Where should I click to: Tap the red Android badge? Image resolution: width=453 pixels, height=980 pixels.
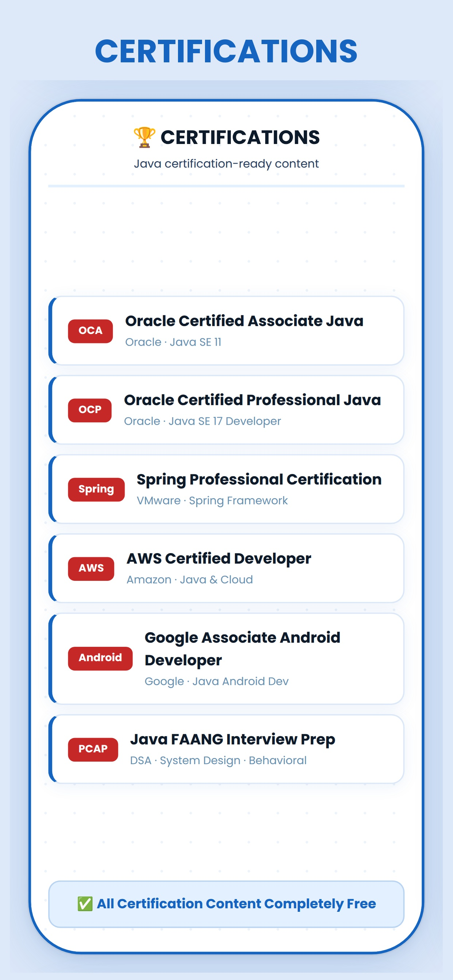coord(100,658)
